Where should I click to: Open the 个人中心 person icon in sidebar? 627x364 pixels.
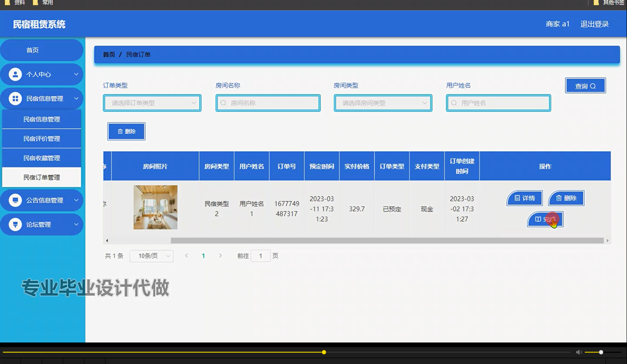click(16, 74)
